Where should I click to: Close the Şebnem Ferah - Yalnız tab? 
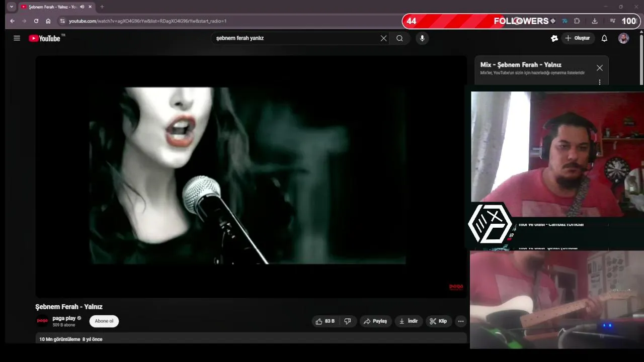91,7
